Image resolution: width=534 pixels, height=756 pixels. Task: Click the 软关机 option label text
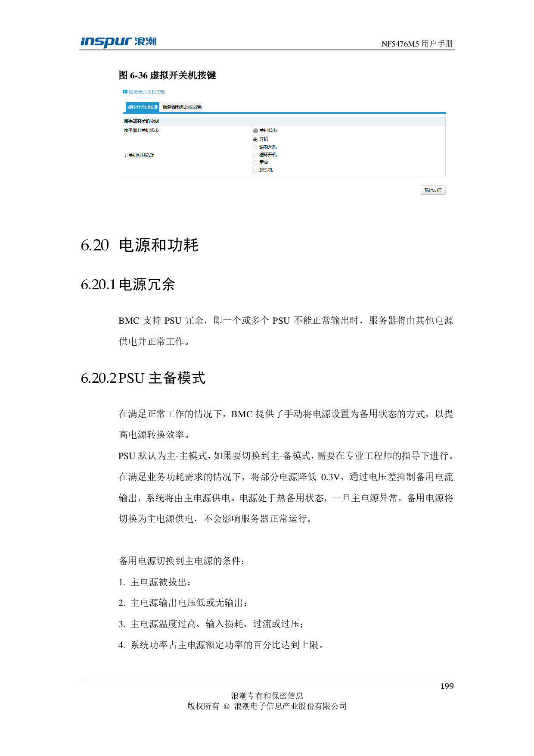point(266,170)
